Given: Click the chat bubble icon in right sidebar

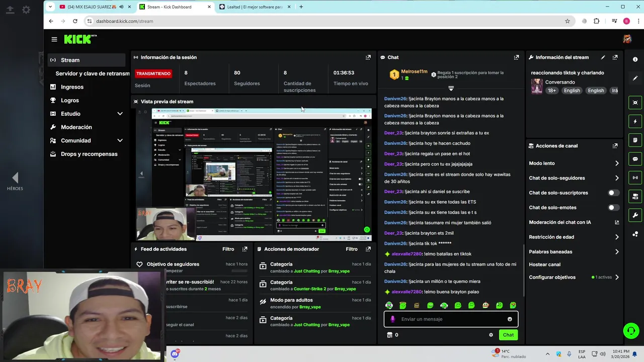Looking at the screenshot, I should [635, 159].
